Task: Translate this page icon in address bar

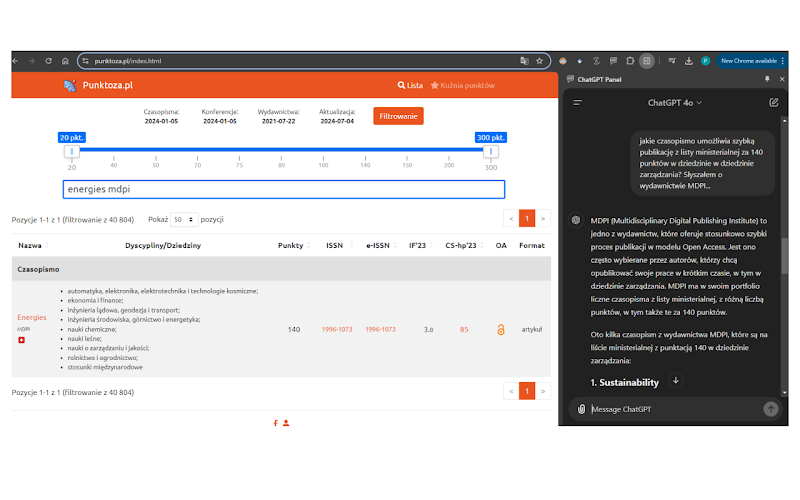Action: (x=524, y=61)
